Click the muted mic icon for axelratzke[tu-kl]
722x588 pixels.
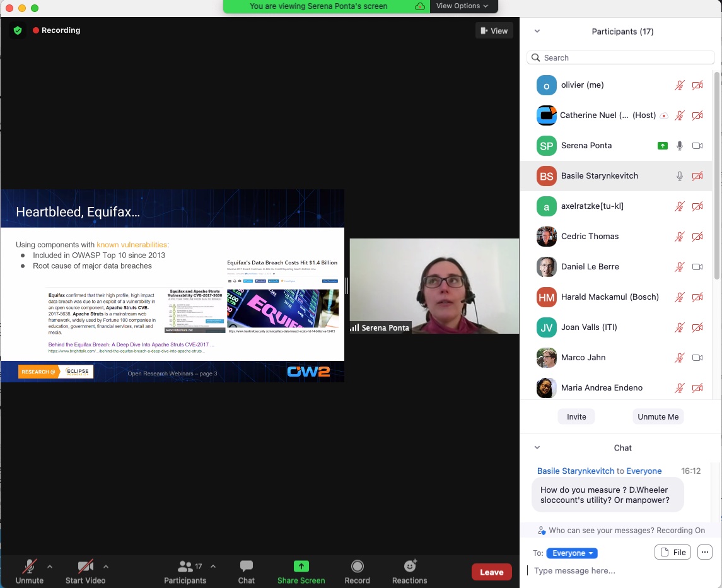(679, 206)
